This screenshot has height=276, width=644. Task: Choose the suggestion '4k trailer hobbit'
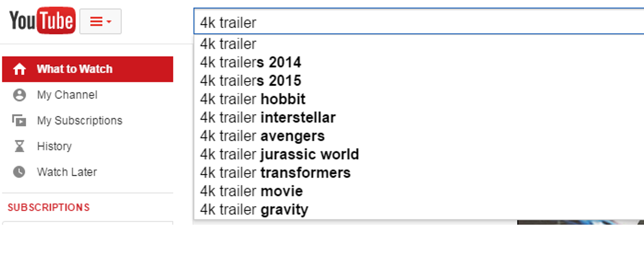252,99
